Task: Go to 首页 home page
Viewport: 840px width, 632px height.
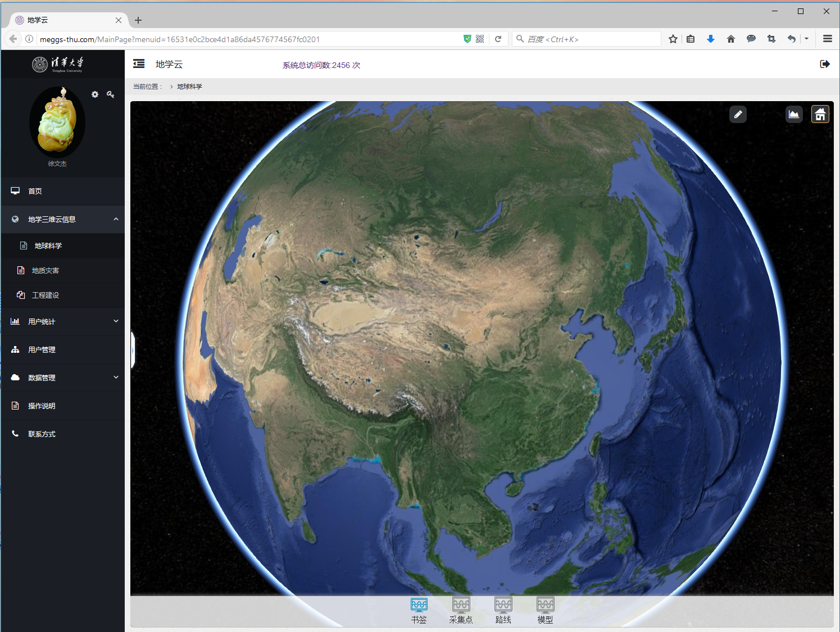Action: [35, 191]
